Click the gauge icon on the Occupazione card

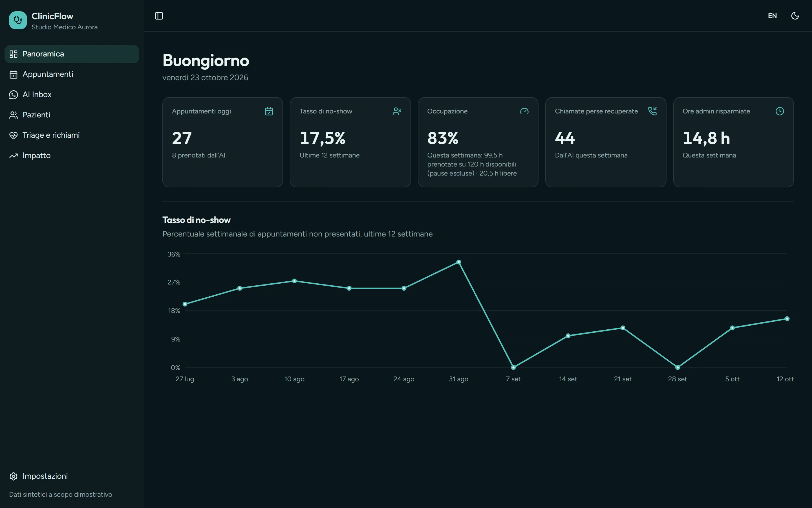[x=524, y=111]
